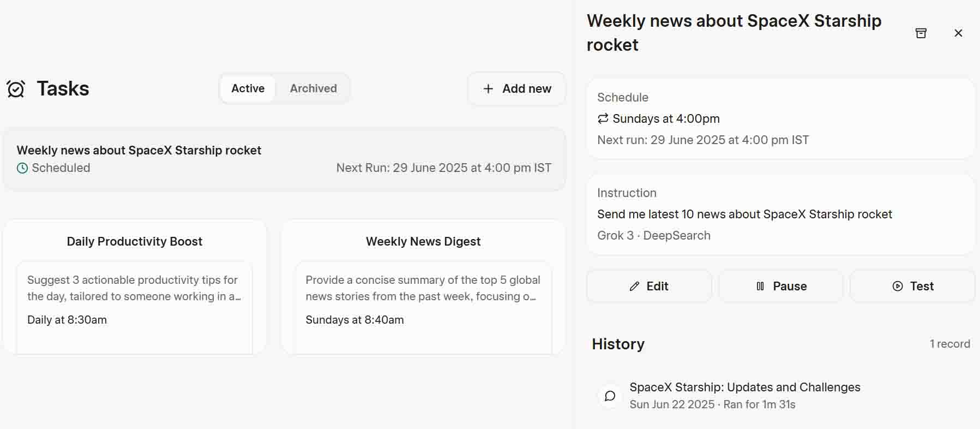Click the chat bubble icon in History
This screenshot has height=429, width=980.
(x=610, y=396)
